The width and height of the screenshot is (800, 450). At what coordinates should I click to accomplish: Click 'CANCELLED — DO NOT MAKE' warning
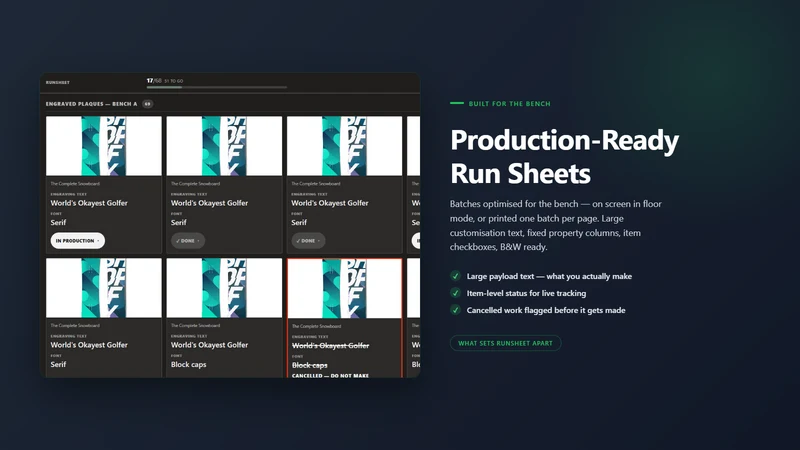[330, 376]
